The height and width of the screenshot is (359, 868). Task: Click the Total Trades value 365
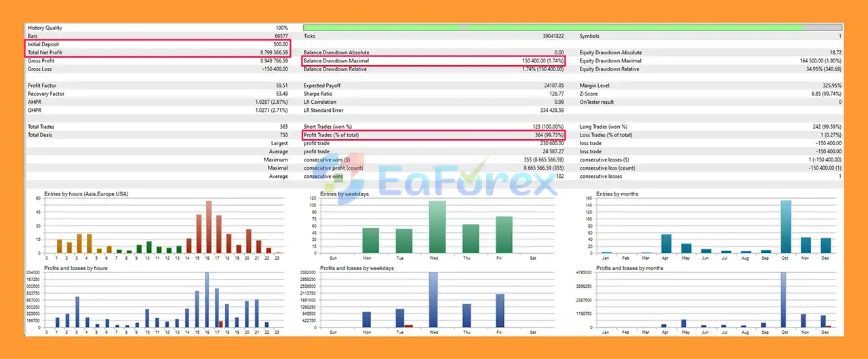tap(282, 127)
